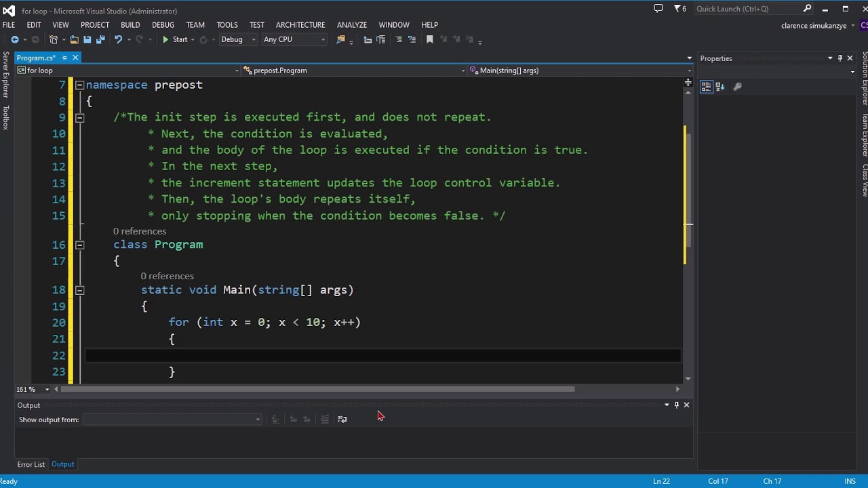The image size is (868, 488).
Task: Click '0 references' above static void Main
Action: 167,276
